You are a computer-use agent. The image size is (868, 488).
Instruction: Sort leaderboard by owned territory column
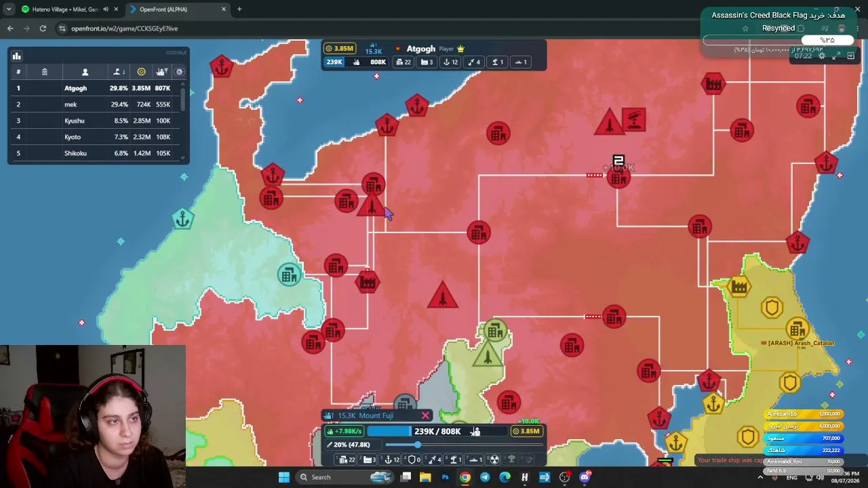[119, 72]
